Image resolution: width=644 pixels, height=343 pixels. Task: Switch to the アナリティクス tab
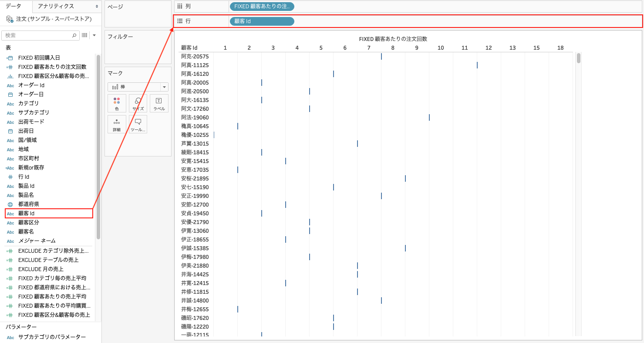point(56,7)
